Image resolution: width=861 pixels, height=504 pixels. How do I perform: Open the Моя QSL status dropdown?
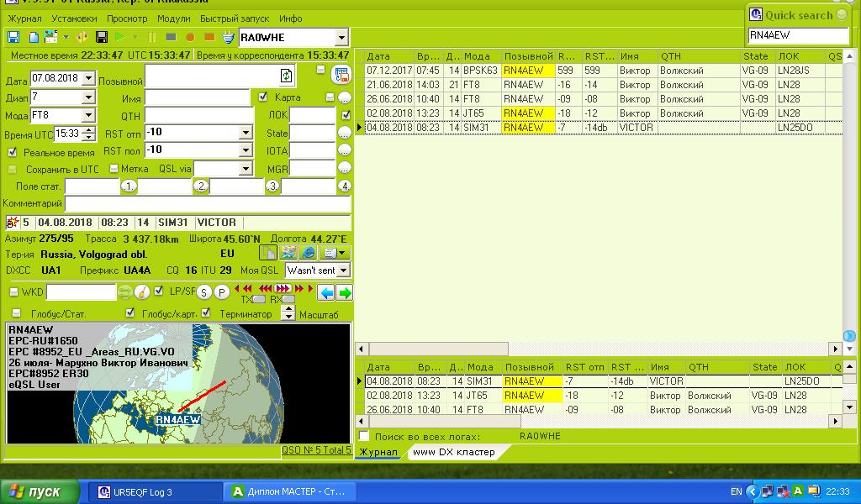coord(343,270)
